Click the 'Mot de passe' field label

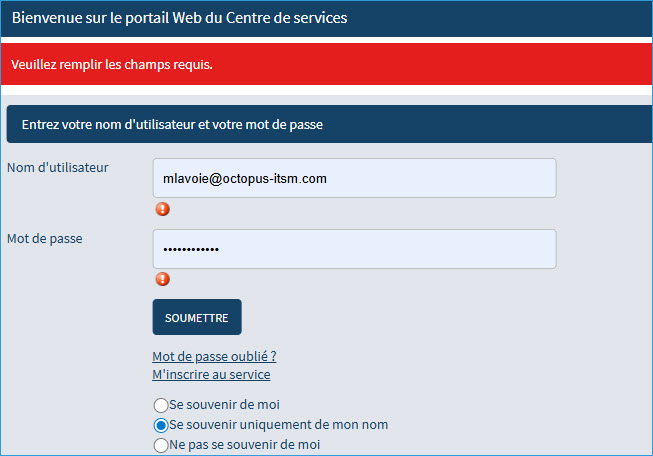pos(43,238)
